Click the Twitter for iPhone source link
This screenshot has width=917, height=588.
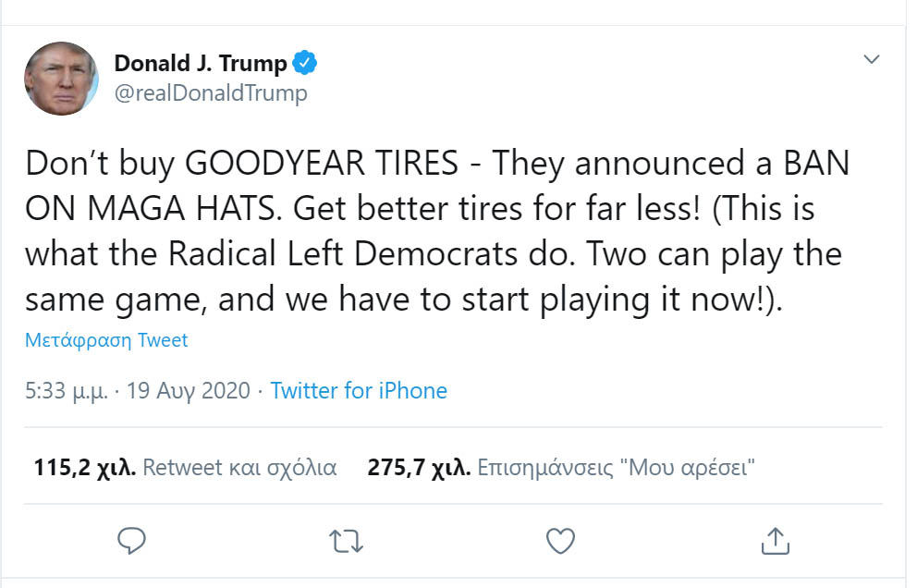tap(359, 391)
